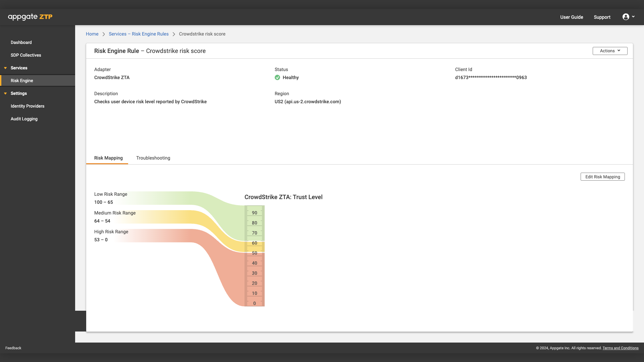The height and width of the screenshot is (362, 644).
Task: Open Dashboard in the sidebar
Action: point(21,43)
